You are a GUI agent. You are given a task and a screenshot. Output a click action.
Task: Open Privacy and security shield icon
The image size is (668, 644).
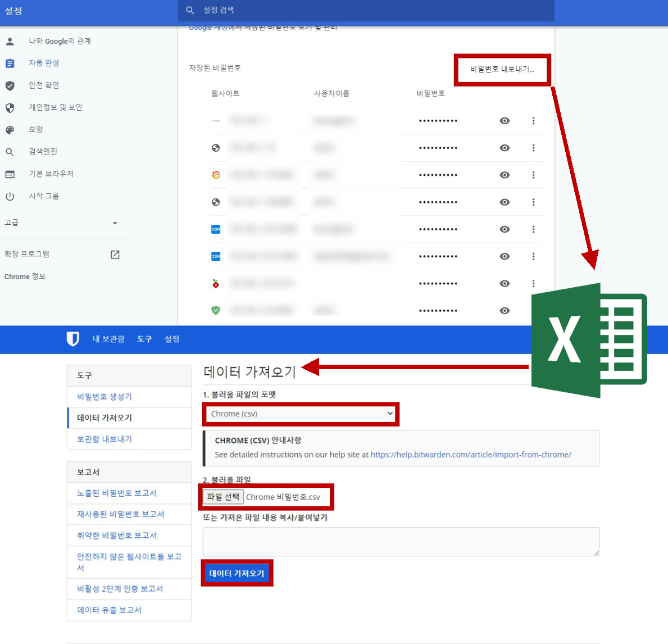[10, 108]
